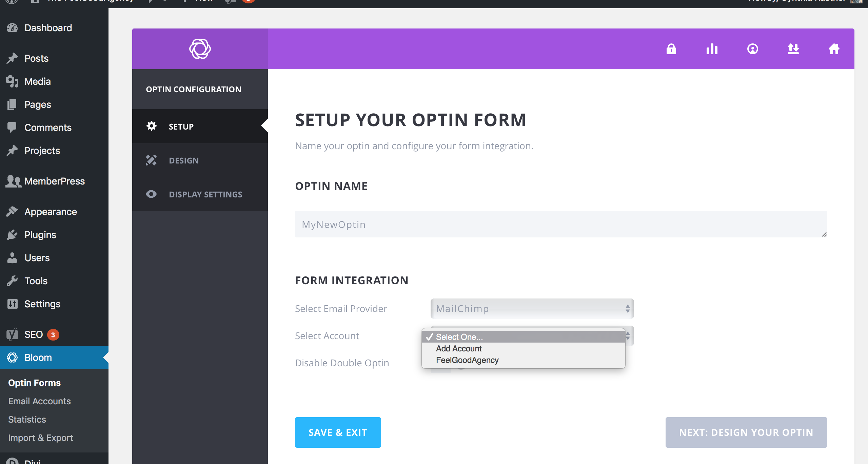Open the Tools menu label
868x464 pixels.
click(36, 281)
